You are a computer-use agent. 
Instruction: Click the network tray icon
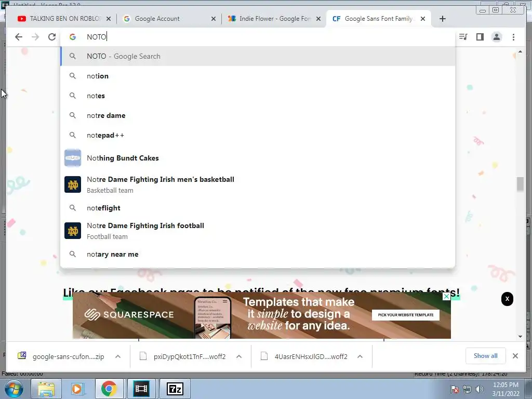tap(467, 389)
